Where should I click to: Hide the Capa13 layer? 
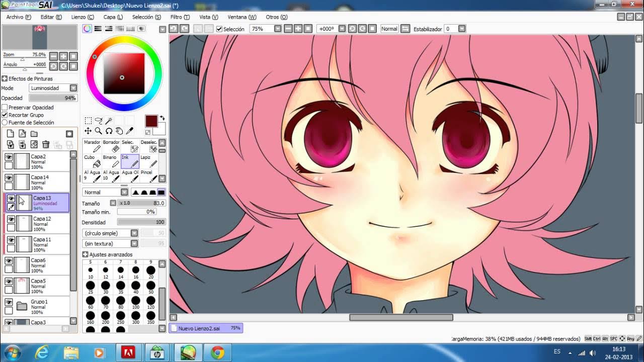(x=11, y=199)
